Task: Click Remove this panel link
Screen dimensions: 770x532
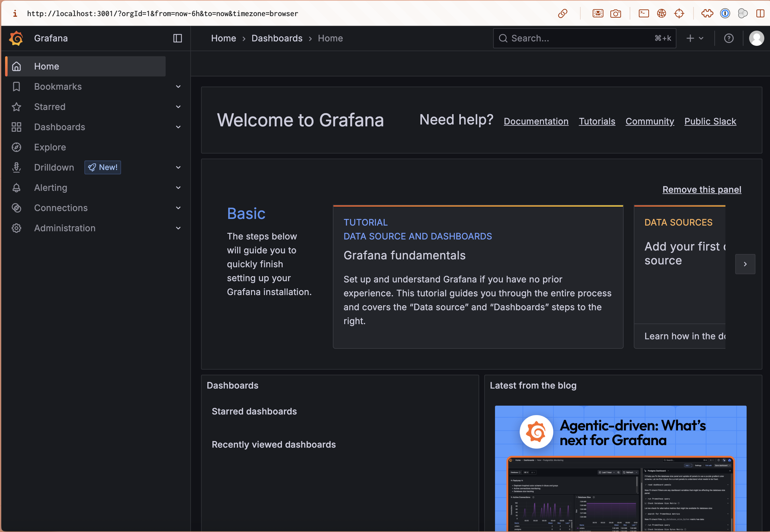Action: [x=702, y=189]
